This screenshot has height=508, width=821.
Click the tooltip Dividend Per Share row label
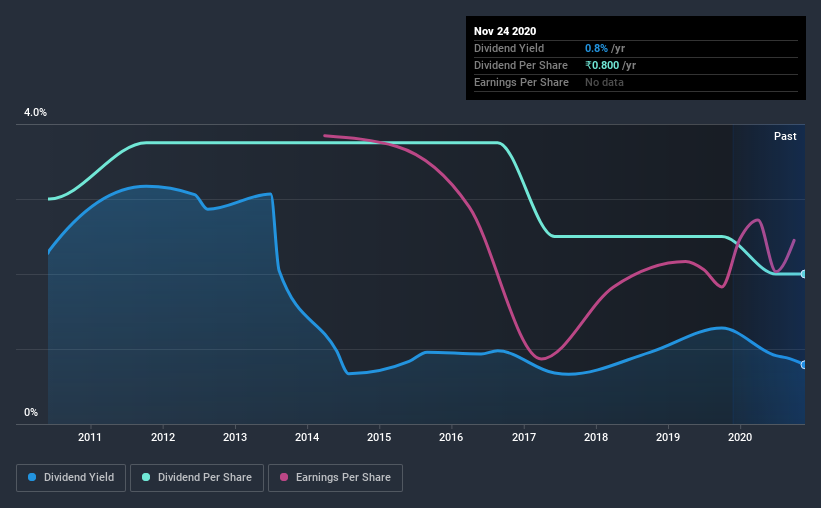click(520, 65)
